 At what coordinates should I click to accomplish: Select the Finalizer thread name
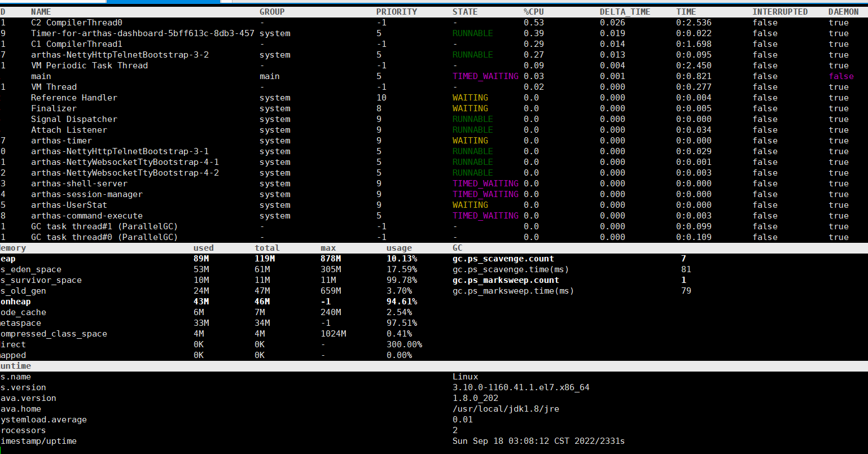click(x=54, y=108)
